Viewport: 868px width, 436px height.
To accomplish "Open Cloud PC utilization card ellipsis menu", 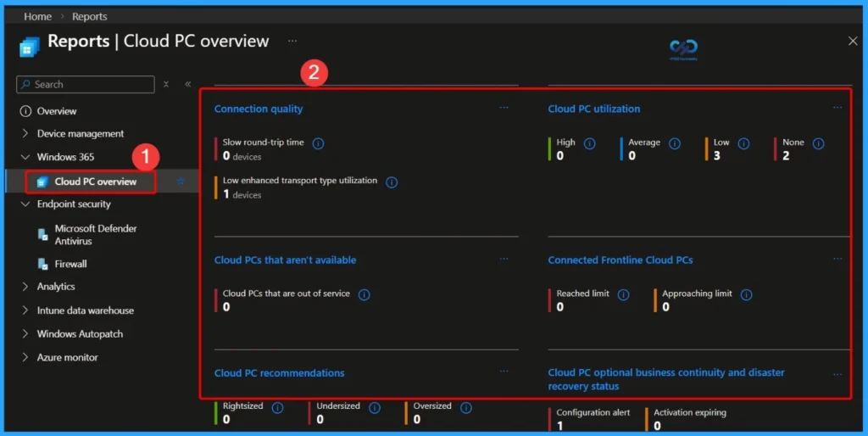I will tap(837, 108).
